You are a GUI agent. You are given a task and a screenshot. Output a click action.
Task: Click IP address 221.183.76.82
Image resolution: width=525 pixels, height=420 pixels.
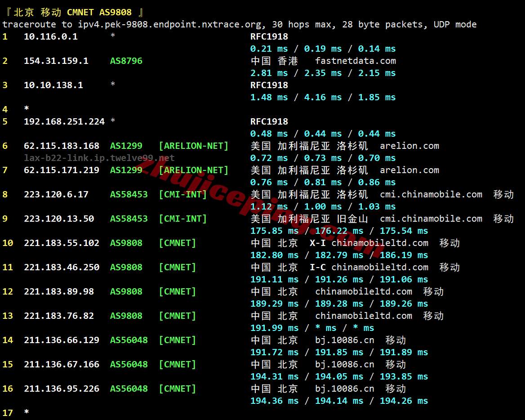click(x=59, y=316)
